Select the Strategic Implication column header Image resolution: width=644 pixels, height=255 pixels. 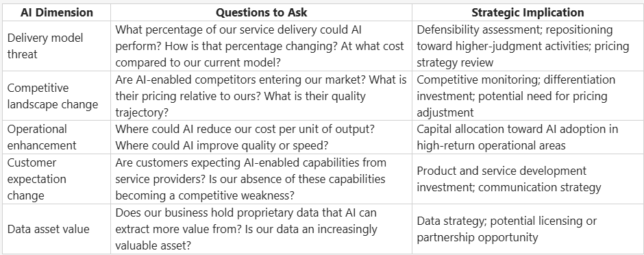[528, 12]
